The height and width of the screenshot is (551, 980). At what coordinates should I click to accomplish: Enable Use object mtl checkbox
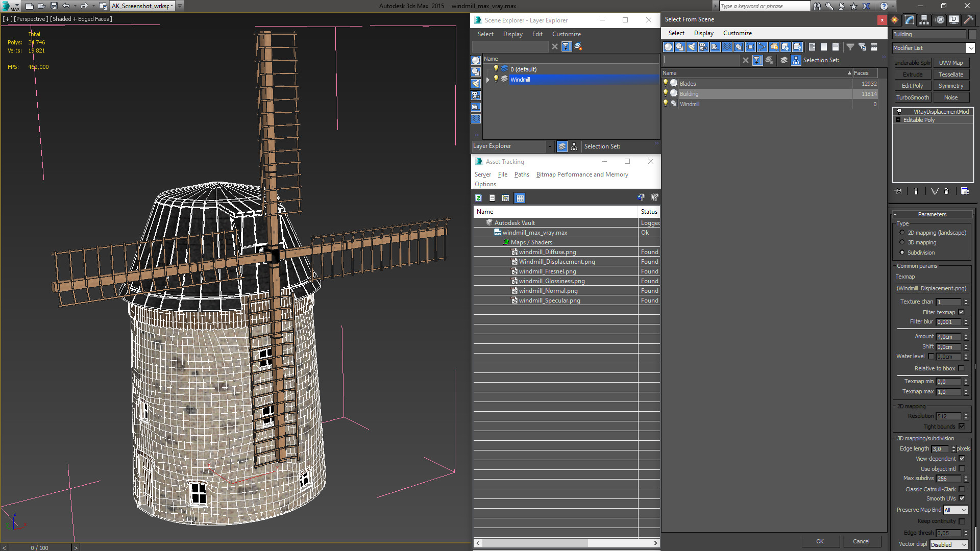click(962, 469)
